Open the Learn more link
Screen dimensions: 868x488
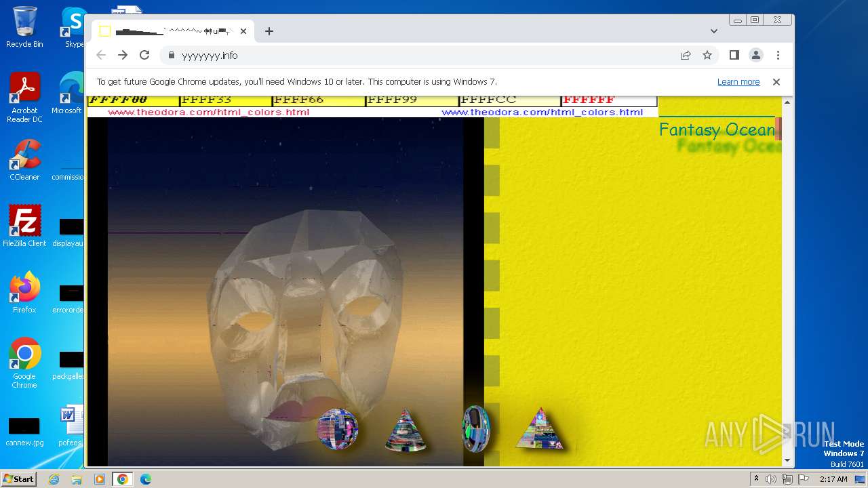tap(738, 82)
